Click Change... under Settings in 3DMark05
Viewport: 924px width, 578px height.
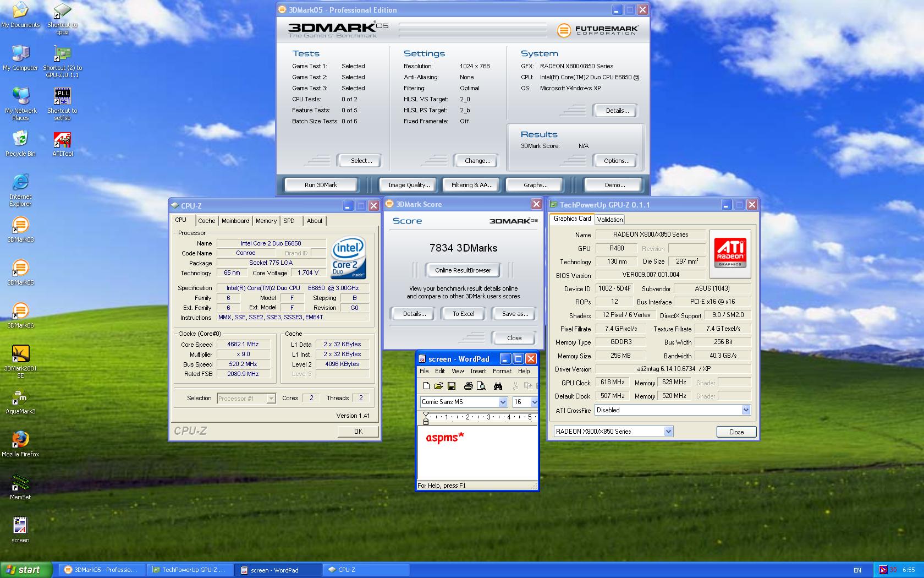pos(477,161)
